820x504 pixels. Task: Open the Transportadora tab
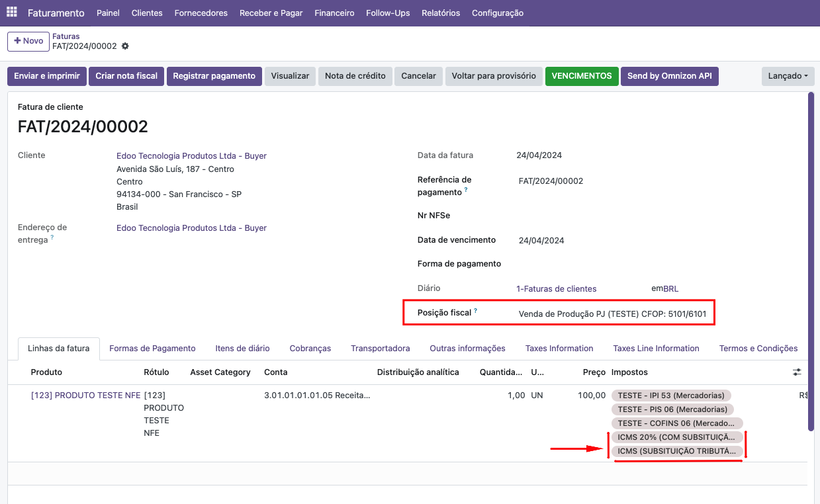[x=381, y=349]
